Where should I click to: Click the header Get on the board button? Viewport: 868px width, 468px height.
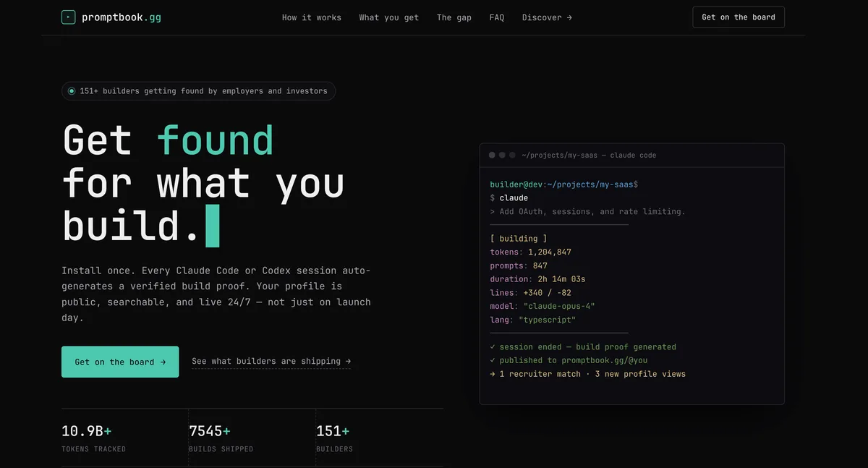tap(739, 17)
